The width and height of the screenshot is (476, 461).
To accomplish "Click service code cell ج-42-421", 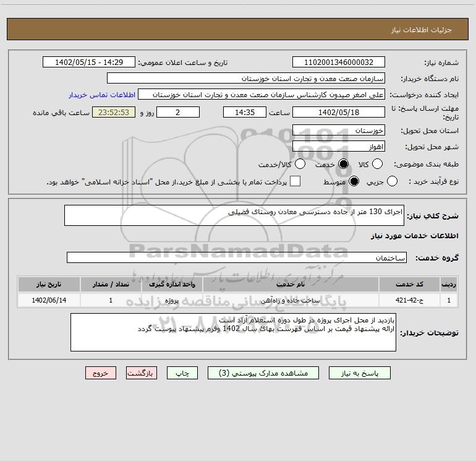I will pos(409,300).
